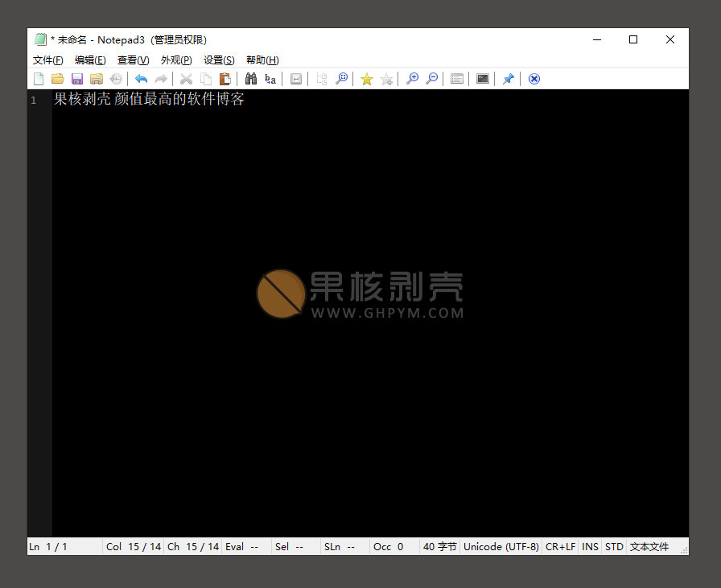Open the 文件(F) menu
Screen dimensions: 721x588
[47, 60]
